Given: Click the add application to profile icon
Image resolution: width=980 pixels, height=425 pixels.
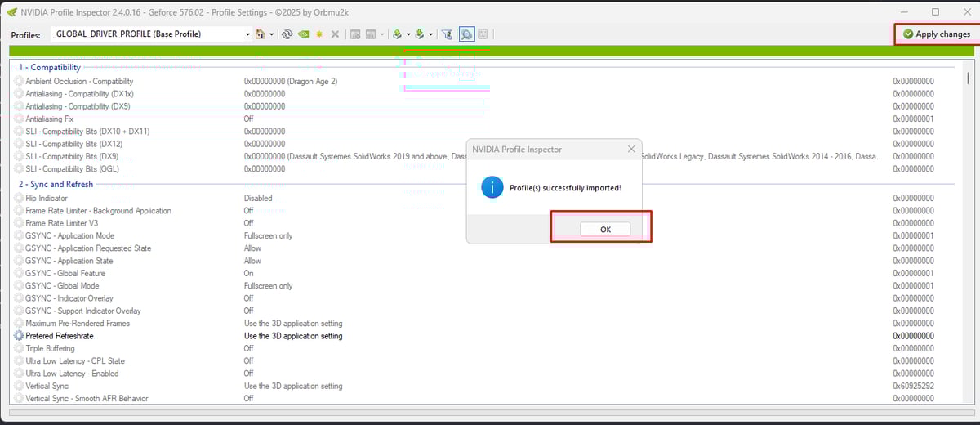Looking at the screenshot, I should 355,34.
